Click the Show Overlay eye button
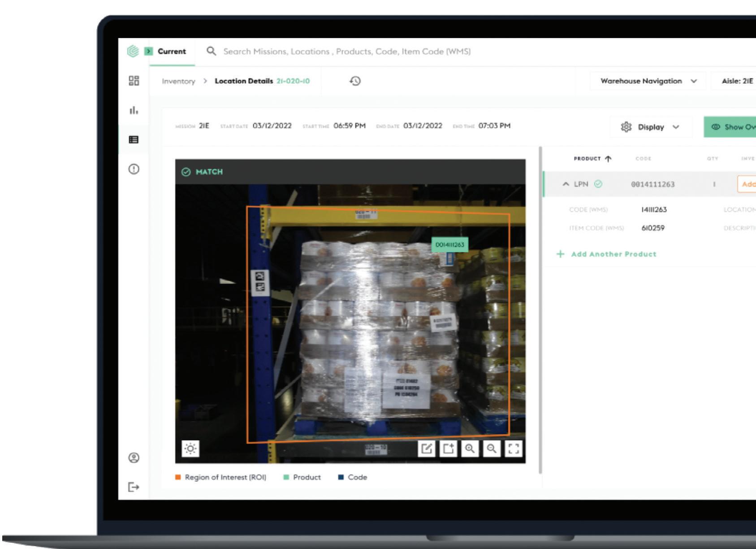Viewport: 756px width, 549px height. 730,127
